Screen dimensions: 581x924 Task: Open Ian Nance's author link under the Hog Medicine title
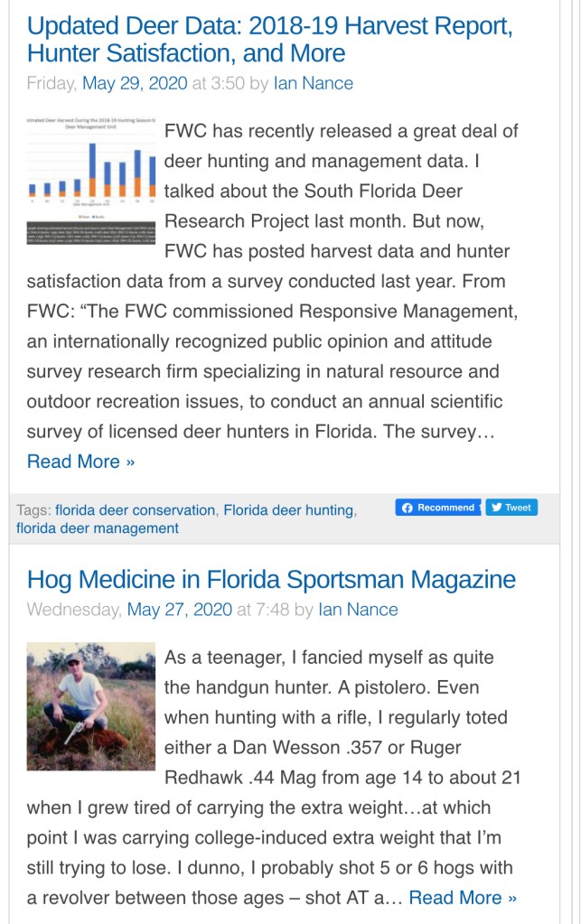(358, 610)
